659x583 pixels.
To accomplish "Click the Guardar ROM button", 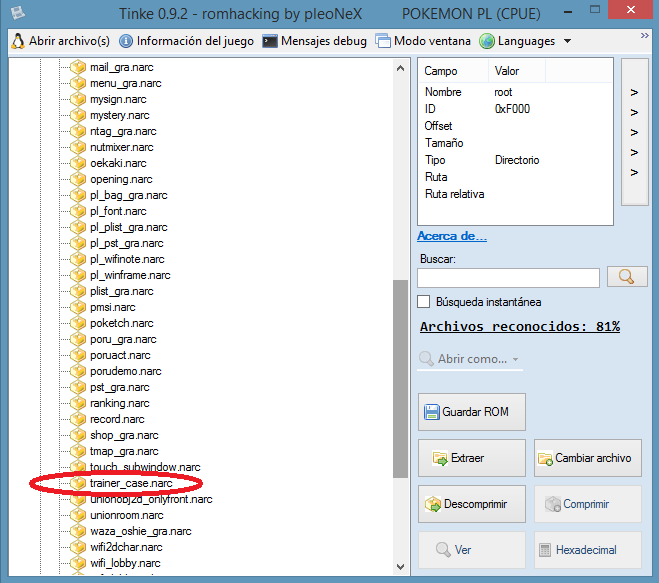I will coord(471,411).
